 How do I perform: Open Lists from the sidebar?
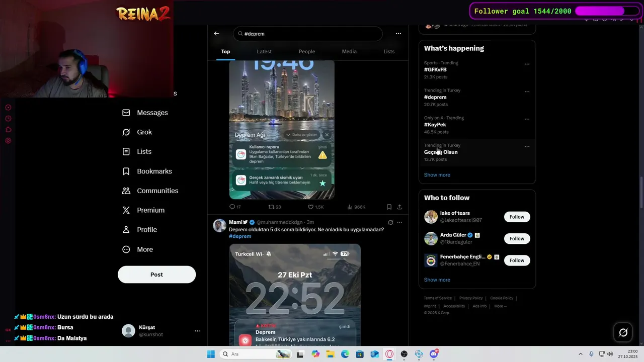coord(137,151)
